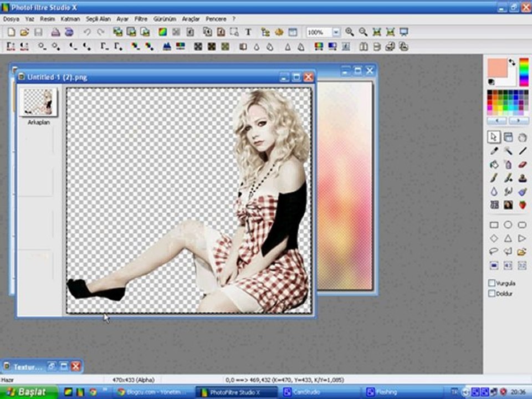Viewport: 532px width, 399px height.
Task: Select the Text tool T icon
Action: [x=248, y=32]
